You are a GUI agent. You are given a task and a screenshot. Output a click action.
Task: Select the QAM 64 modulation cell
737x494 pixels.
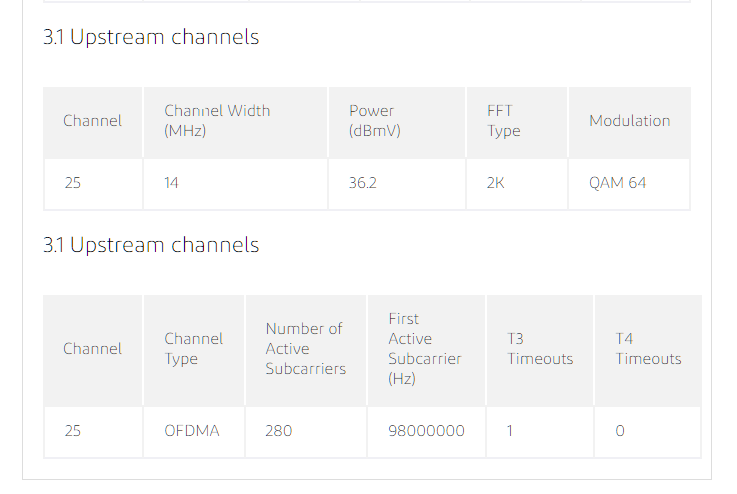(x=617, y=183)
